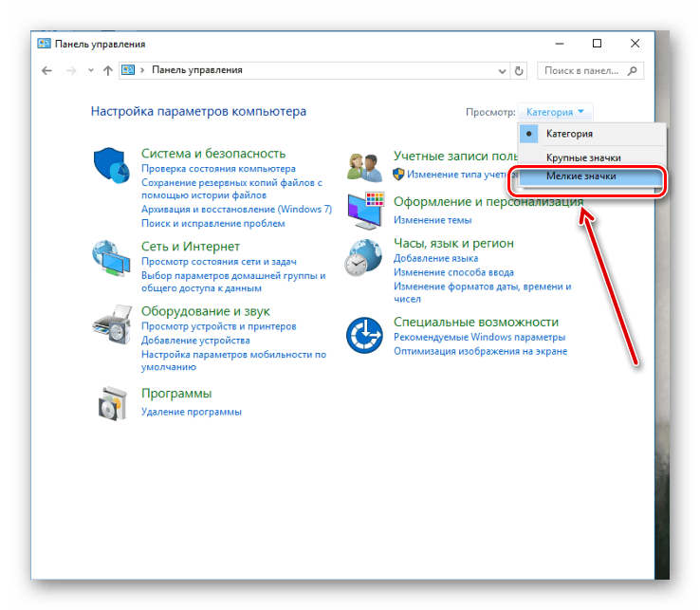Click the Programs disc box icon

click(112, 404)
